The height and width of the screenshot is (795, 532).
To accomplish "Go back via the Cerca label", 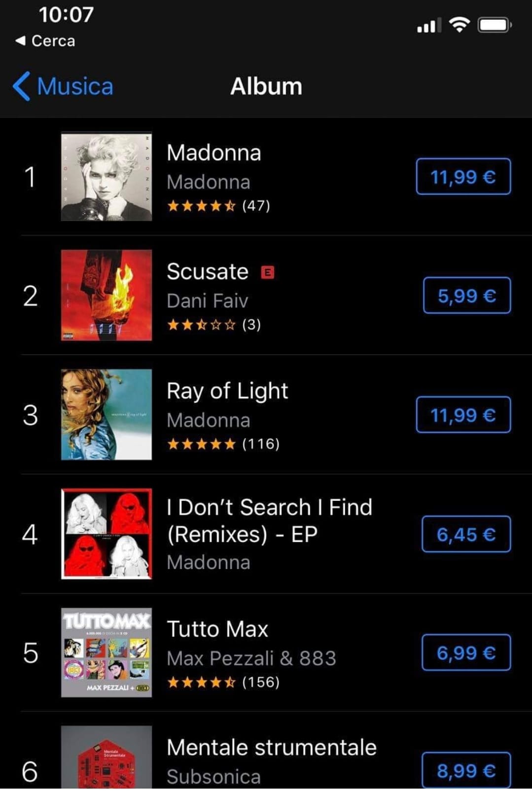I will tap(51, 41).
